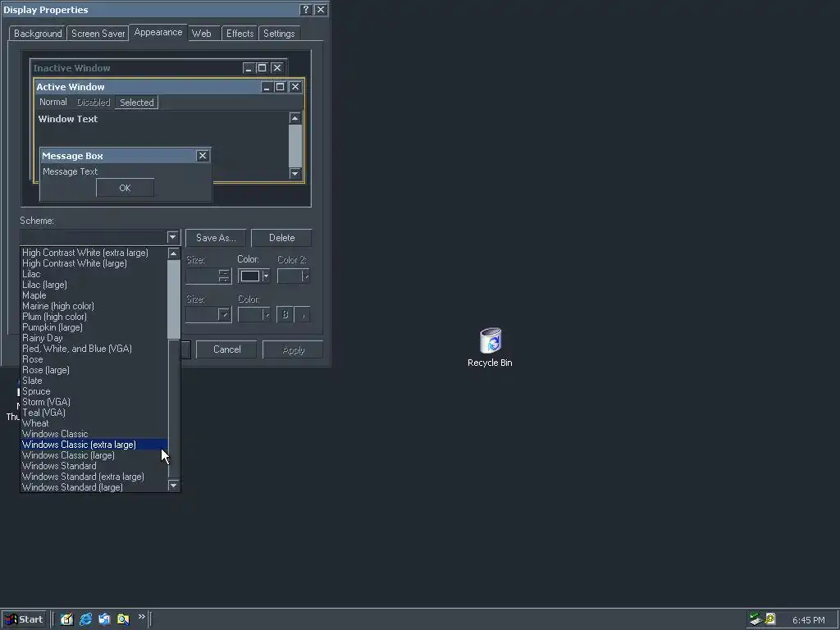
Task: Go to the Settings tab
Action: [279, 33]
